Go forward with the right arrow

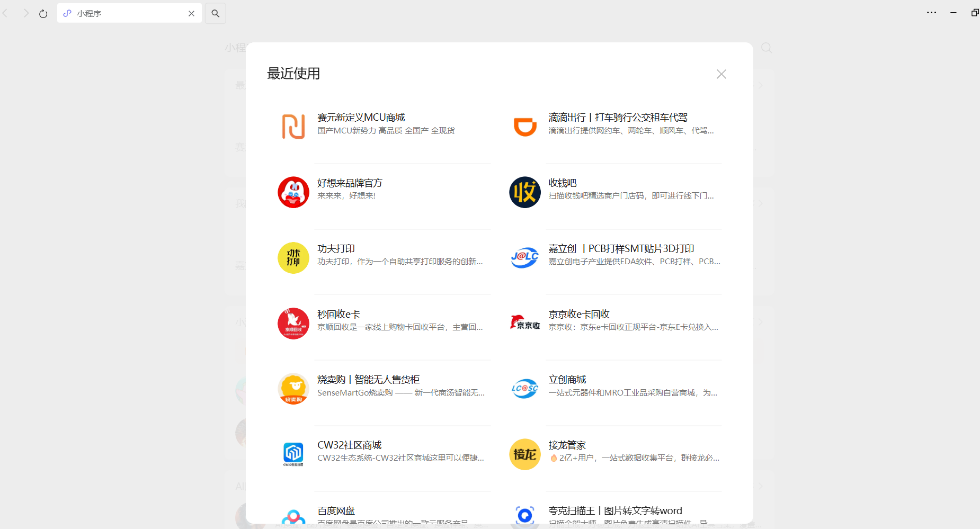26,13
